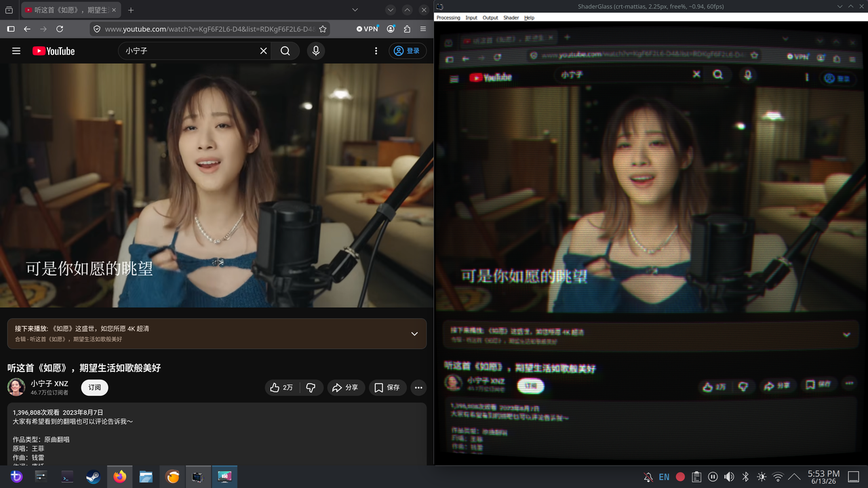The height and width of the screenshot is (488, 868).
Task: Go back one page in Firefox
Action: click(27, 29)
